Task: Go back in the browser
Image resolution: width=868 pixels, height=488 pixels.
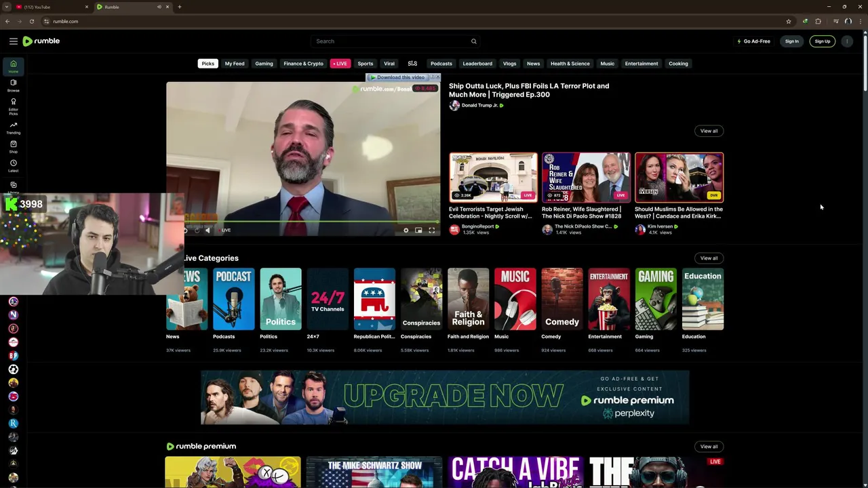Action: (x=7, y=21)
